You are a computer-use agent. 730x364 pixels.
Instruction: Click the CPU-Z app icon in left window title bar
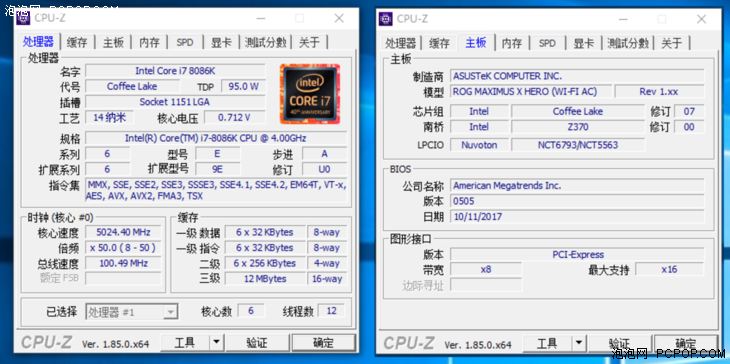click(x=22, y=18)
